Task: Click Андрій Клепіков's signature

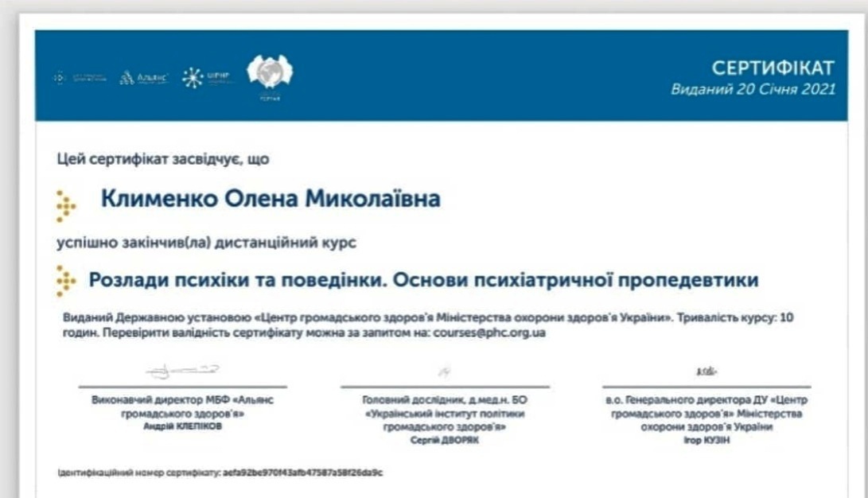Action: pos(183,371)
